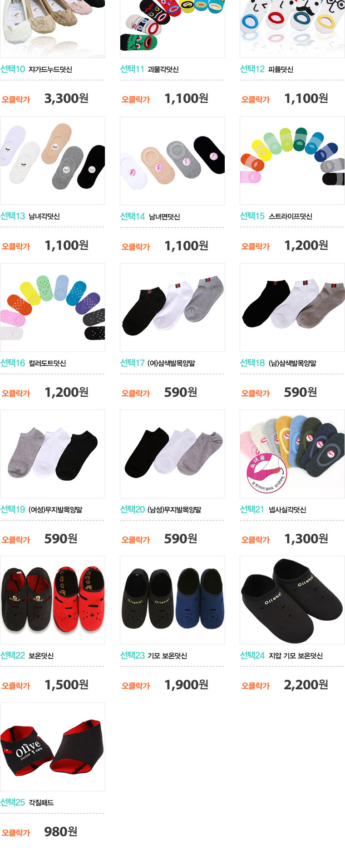Screen dimensions: 345x868
Task: Open the 괴물각덧신 monster socks image
Action: tap(172, 28)
